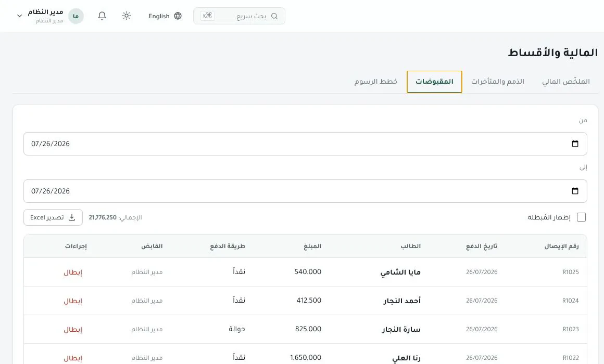Click receipt number R1024
This screenshot has height=364, width=604.
[x=571, y=301]
